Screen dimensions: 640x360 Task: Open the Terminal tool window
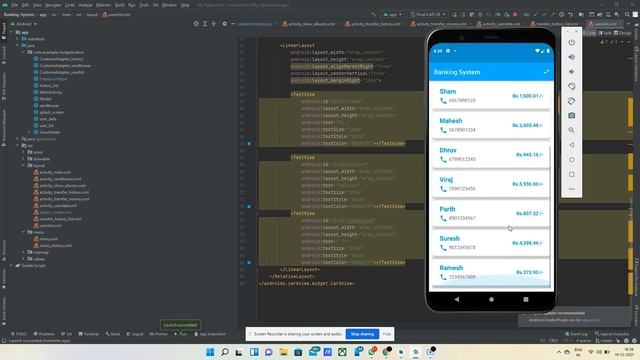(x=89, y=334)
